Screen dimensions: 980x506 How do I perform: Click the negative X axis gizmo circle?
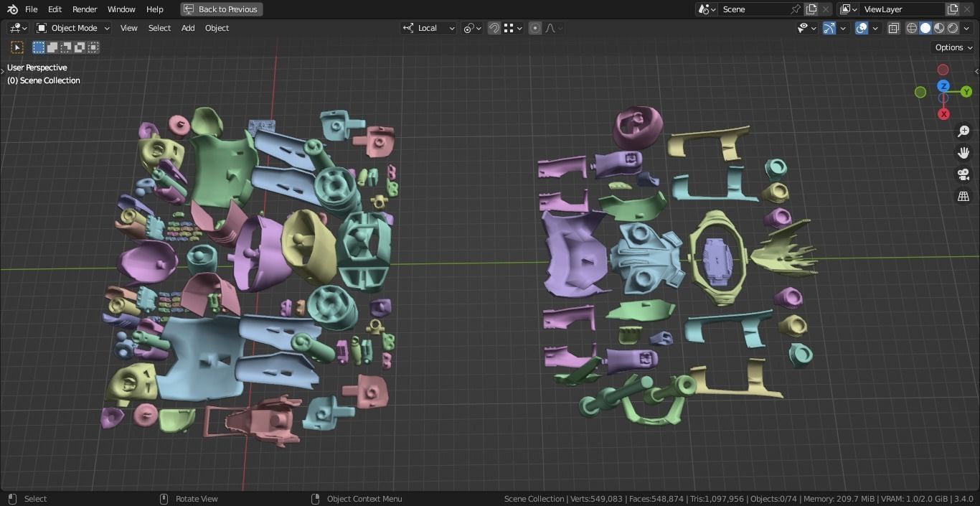coord(943,70)
